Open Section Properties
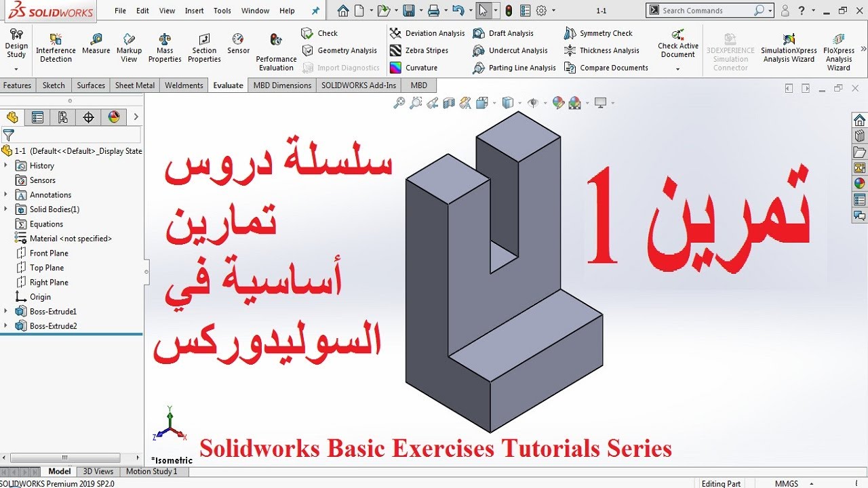The image size is (868, 488). [204, 47]
